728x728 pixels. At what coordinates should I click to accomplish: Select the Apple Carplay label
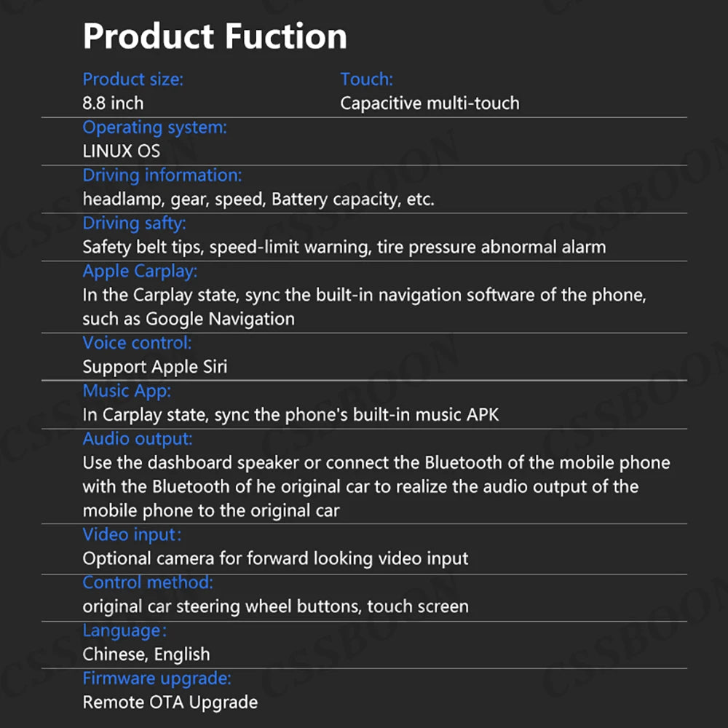[140, 271]
